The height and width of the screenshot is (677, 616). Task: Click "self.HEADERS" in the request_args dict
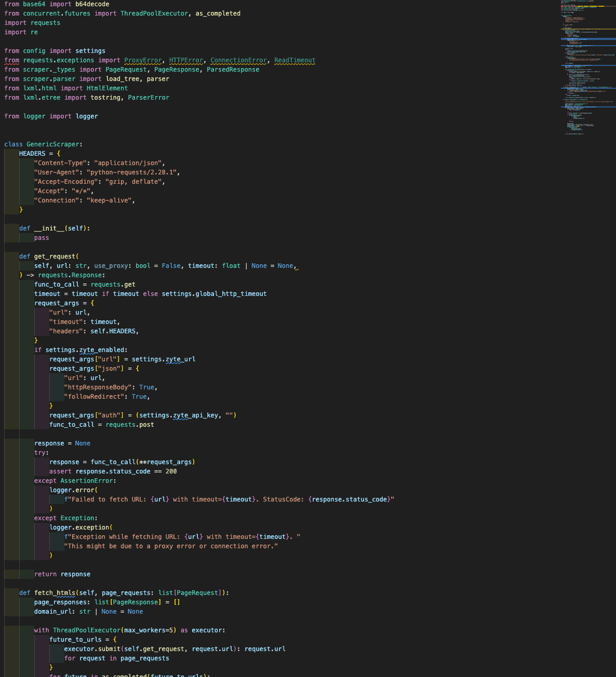tap(113, 331)
